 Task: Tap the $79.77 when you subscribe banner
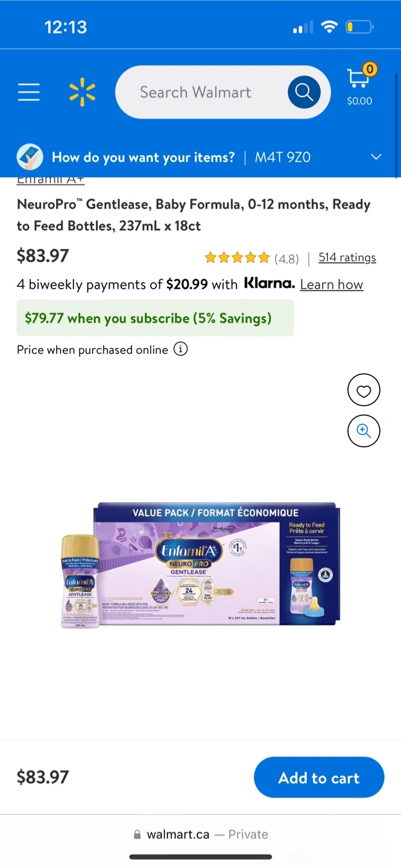pos(155,318)
